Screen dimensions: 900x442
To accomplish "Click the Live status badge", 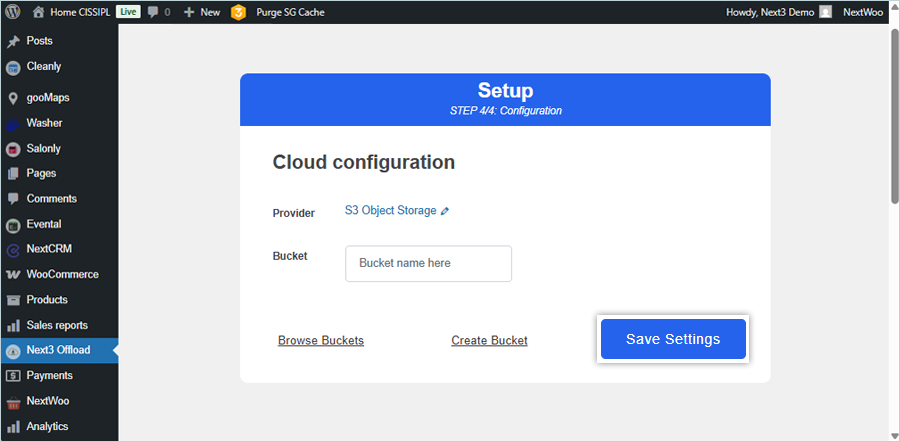I will pos(127,12).
